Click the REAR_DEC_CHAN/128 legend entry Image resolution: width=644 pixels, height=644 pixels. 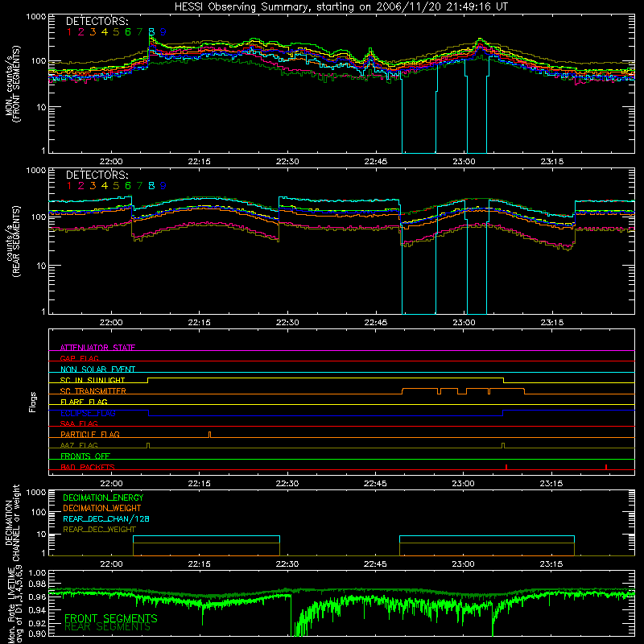click(x=106, y=518)
